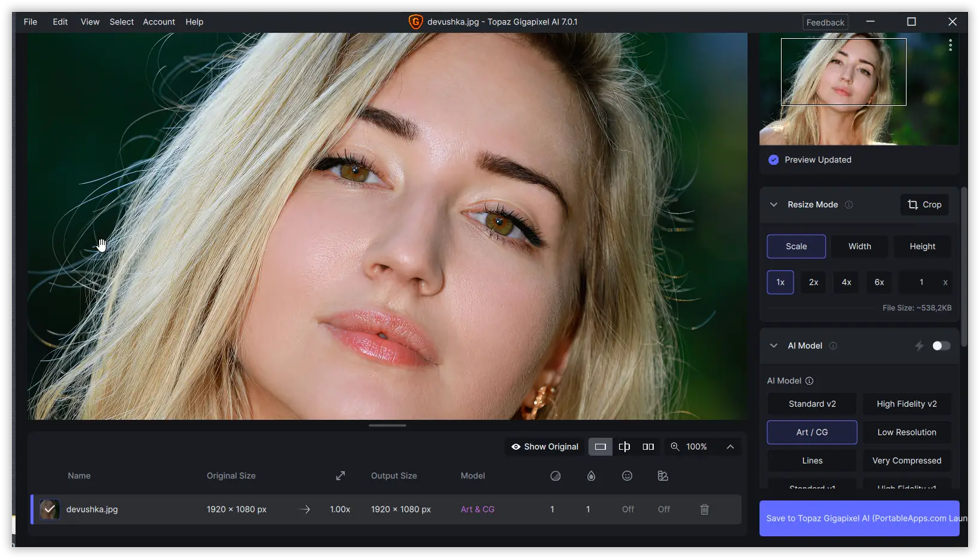Choose the High Fidelity v2 model

[906, 404]
